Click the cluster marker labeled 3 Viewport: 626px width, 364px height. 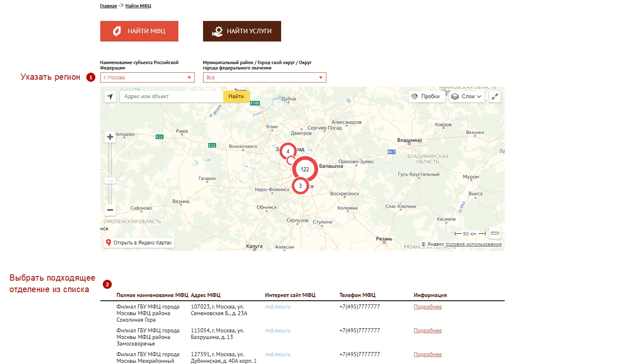click(300, 186)
